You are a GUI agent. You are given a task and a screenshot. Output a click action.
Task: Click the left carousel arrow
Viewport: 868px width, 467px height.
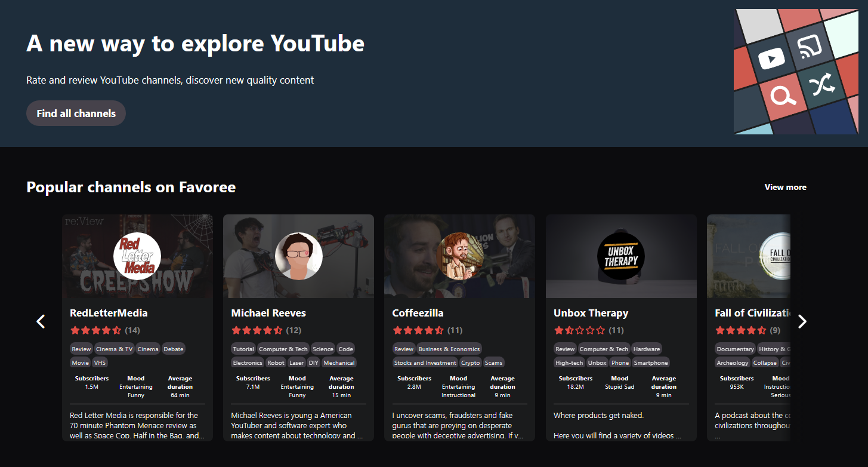41,321
